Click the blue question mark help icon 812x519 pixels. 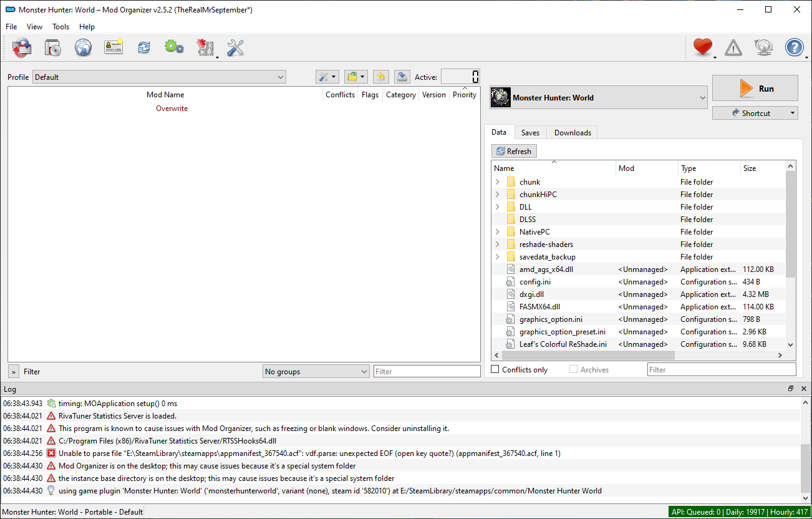pos(795,47)
